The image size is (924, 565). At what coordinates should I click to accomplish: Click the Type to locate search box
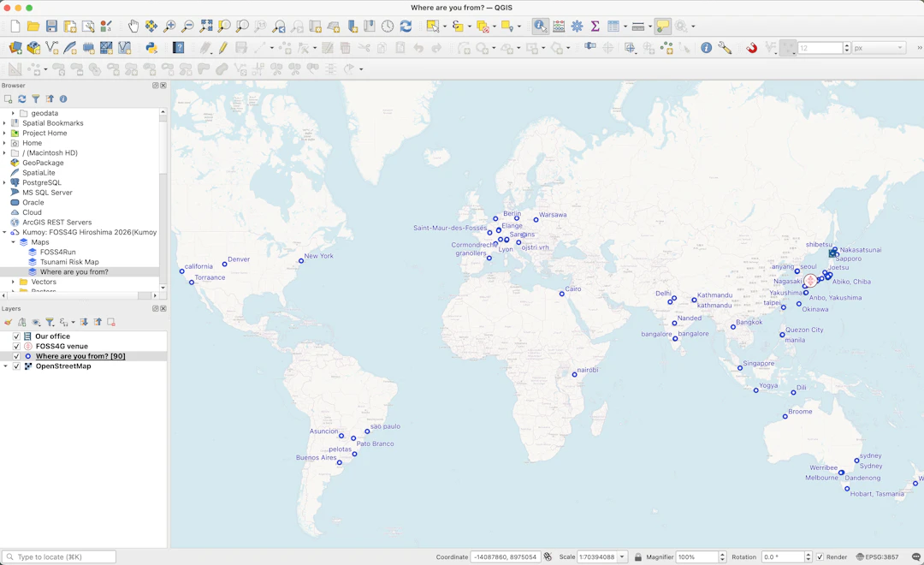(x=59, y=556)
